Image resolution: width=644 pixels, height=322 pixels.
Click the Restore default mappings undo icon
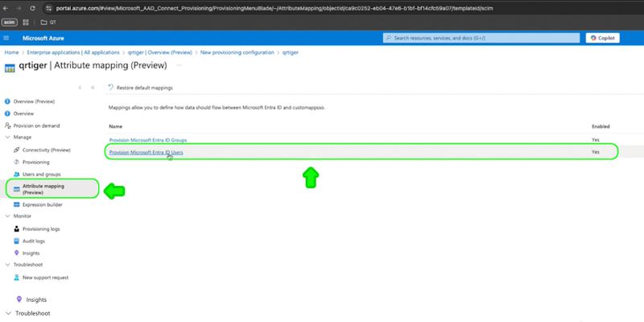click(x=110, y=88)
